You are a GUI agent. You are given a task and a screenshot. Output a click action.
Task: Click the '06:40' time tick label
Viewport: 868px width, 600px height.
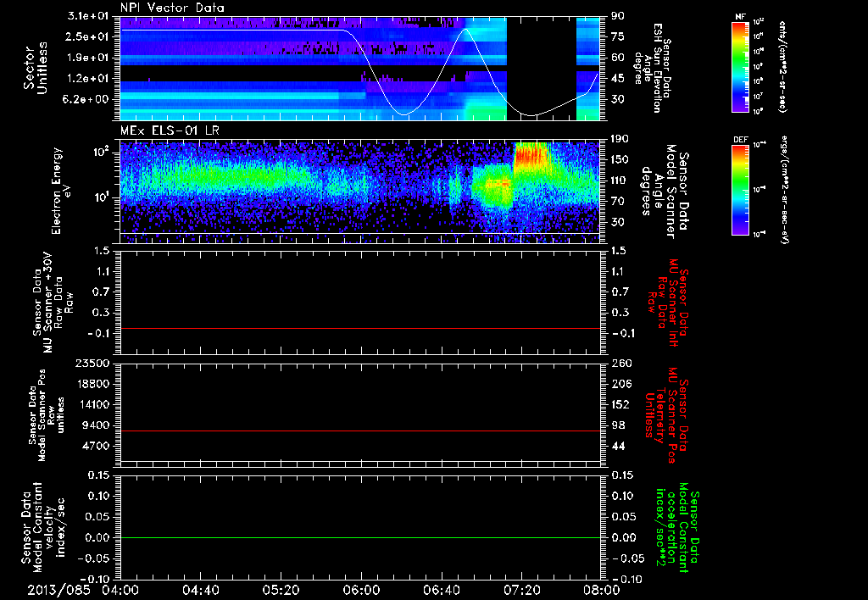tap(441, 590)
